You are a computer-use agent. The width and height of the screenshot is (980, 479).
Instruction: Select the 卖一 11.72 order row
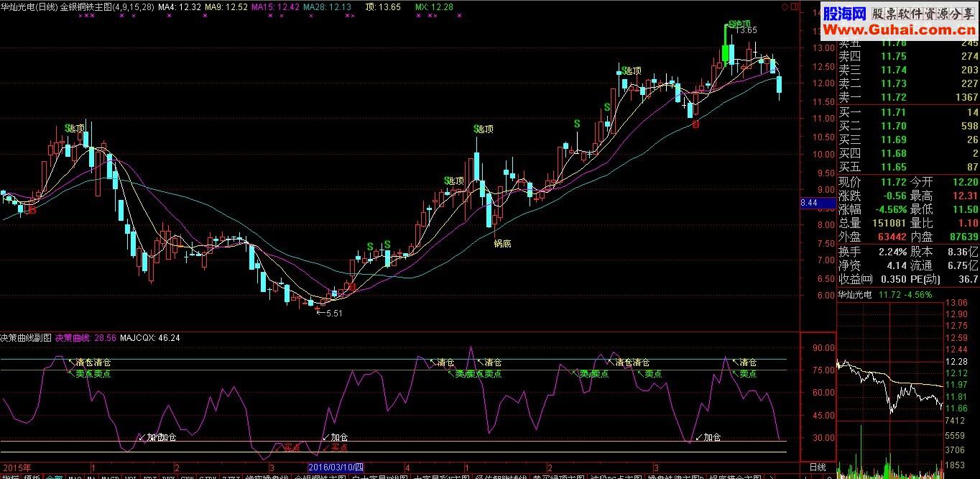[908, 97]
